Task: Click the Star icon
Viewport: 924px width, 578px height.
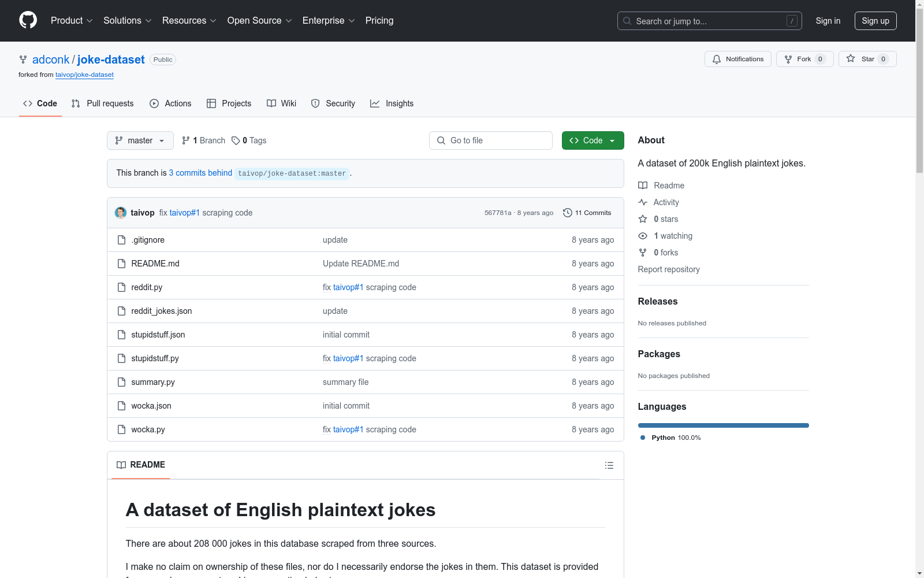Action: [x=851, y=59]
